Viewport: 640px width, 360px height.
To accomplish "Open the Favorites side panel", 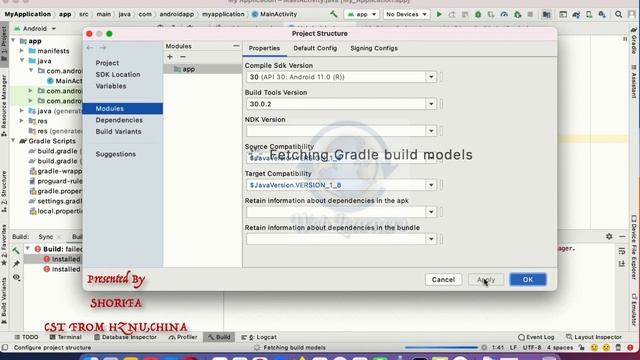I will coord(4,245).
